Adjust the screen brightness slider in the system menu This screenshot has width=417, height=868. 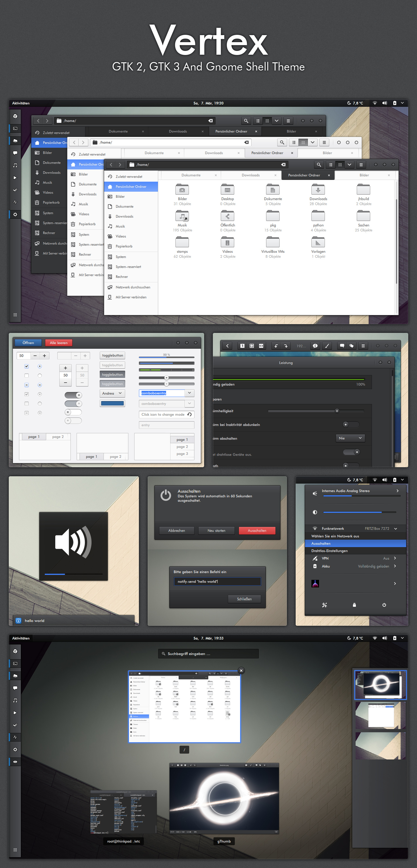click(359, 512)
